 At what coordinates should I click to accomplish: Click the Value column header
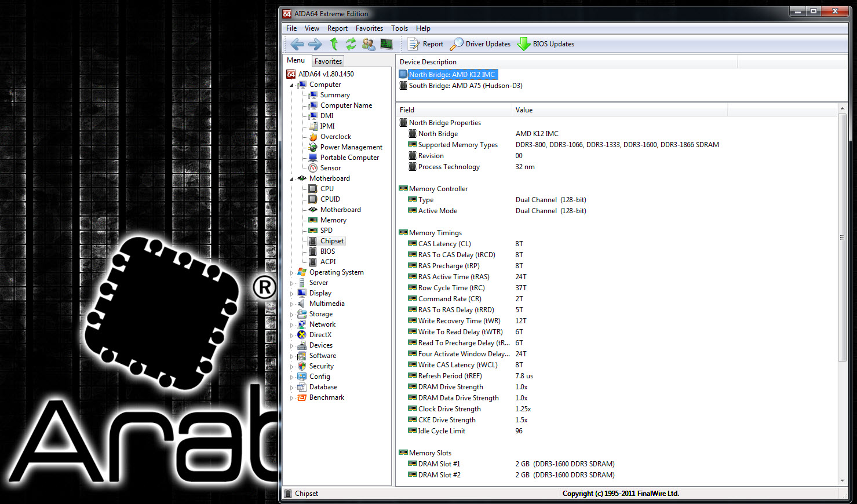620,110
